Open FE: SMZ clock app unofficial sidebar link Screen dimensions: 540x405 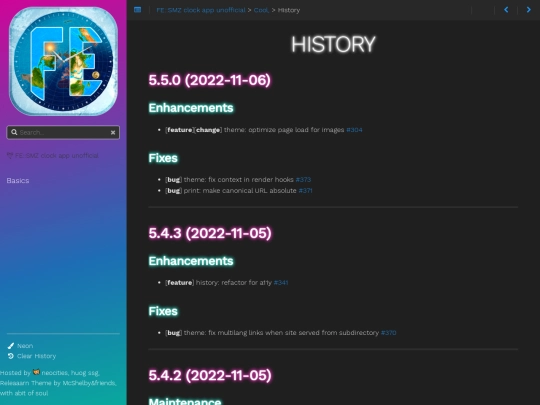tap(52, 156)
